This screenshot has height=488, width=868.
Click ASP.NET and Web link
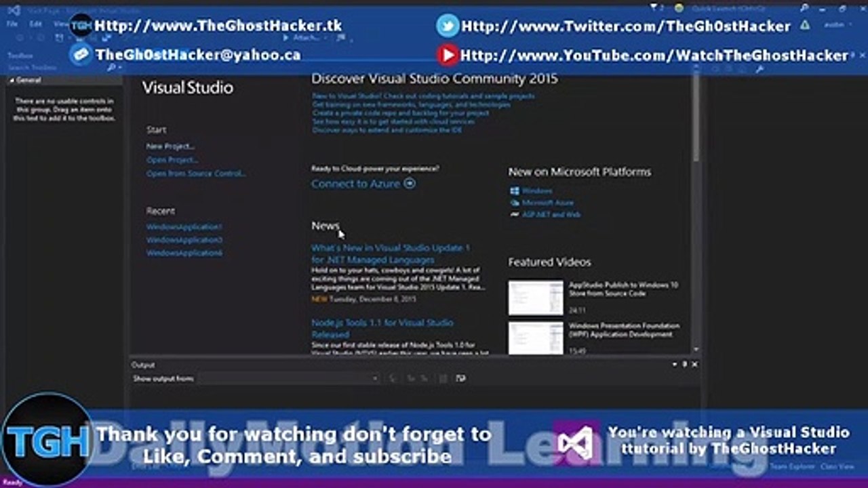[x=551, y=214]
